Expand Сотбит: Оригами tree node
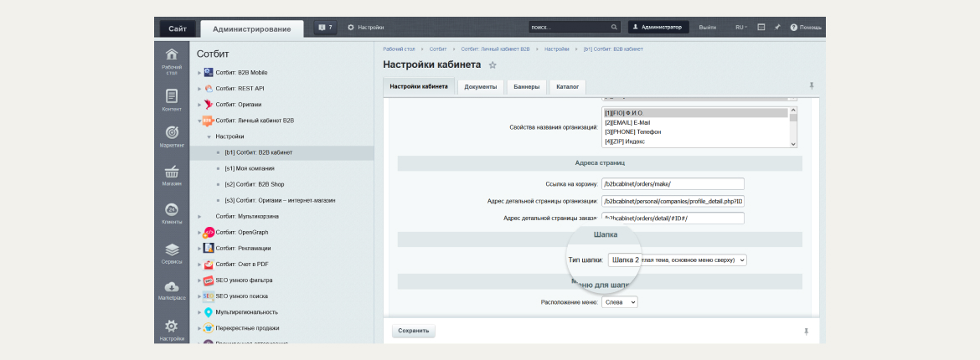Screen dimensions: 980x360 click(x=199, y=105)
